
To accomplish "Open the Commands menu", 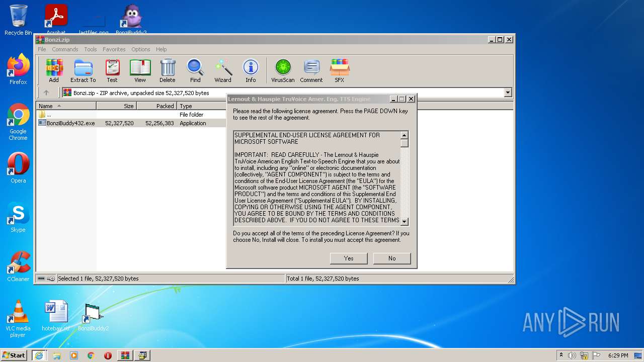I will click(x=65, y=49).
